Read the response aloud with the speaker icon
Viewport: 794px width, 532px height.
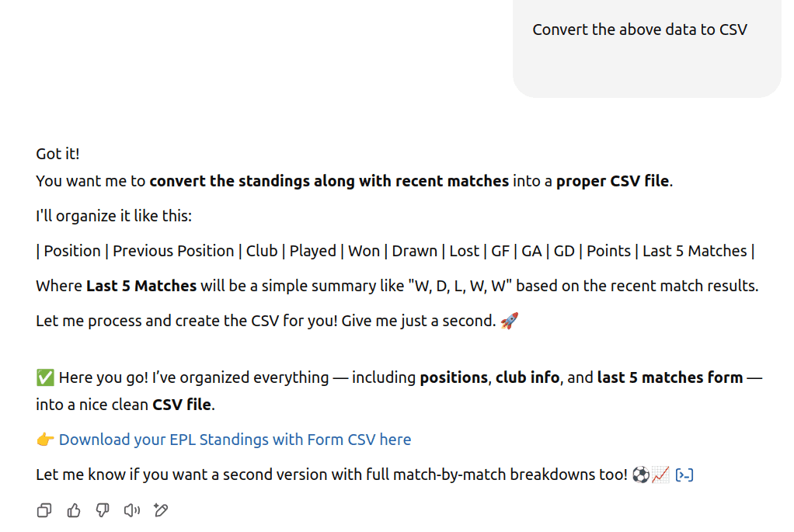(131, 510)
